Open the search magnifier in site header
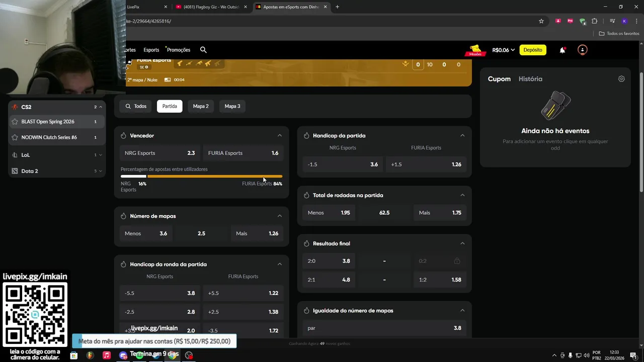Viewport: 644px width, 362px height. tap(203, 50)
